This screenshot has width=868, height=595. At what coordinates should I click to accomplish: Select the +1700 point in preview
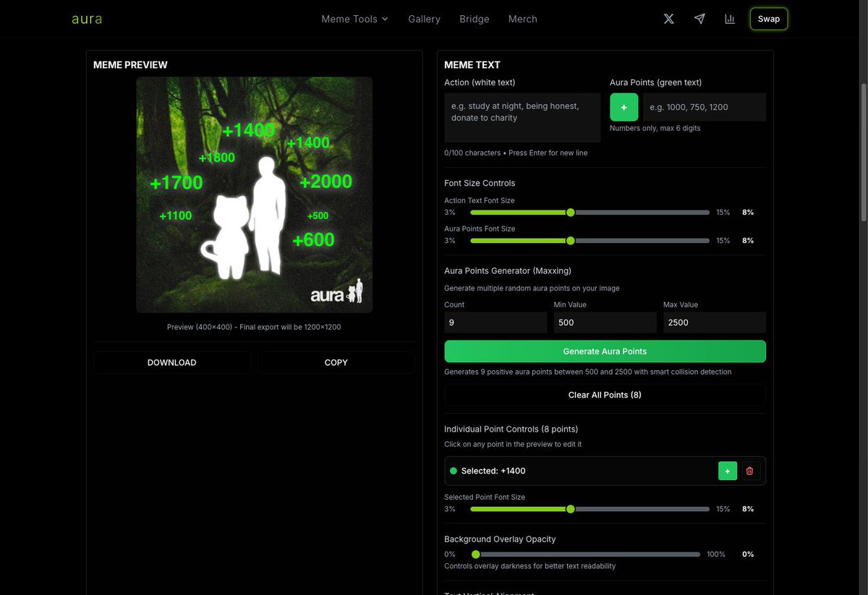[176, 183]
